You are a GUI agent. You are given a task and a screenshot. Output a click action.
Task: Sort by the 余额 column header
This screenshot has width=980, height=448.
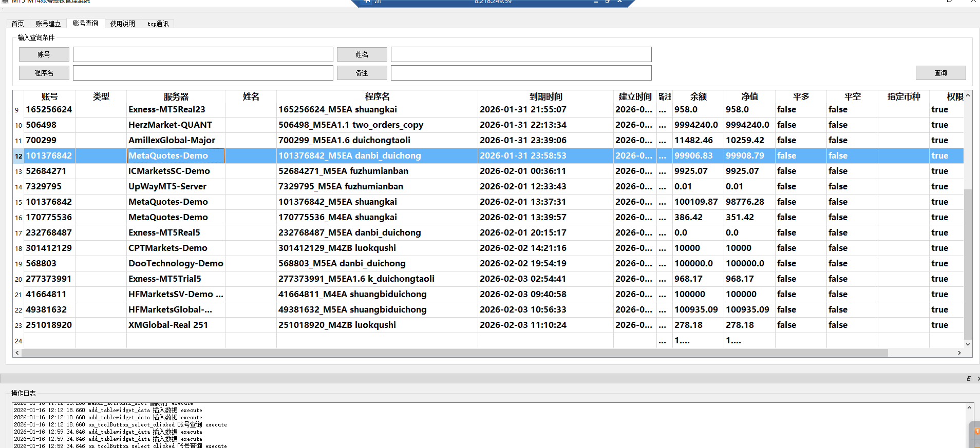698,96
